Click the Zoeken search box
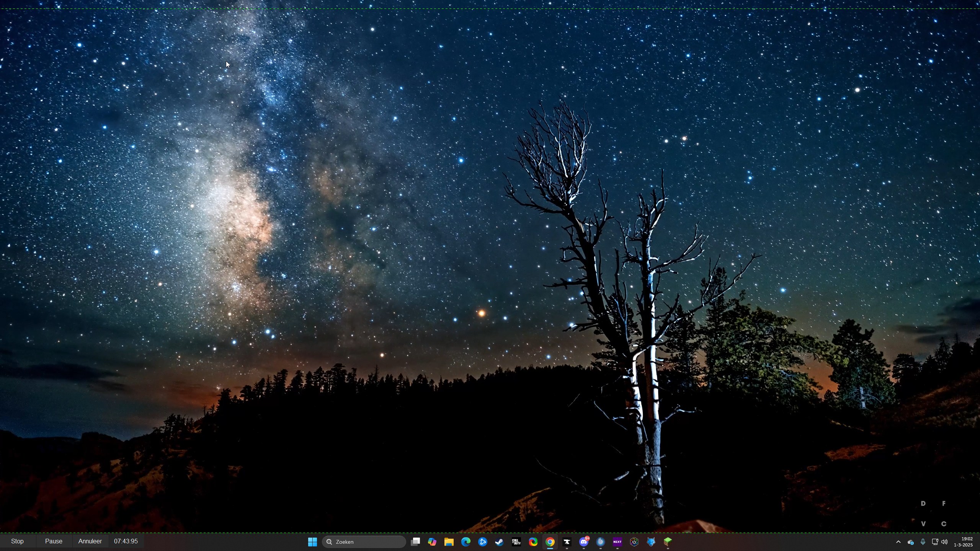 (x=364, y=542)
